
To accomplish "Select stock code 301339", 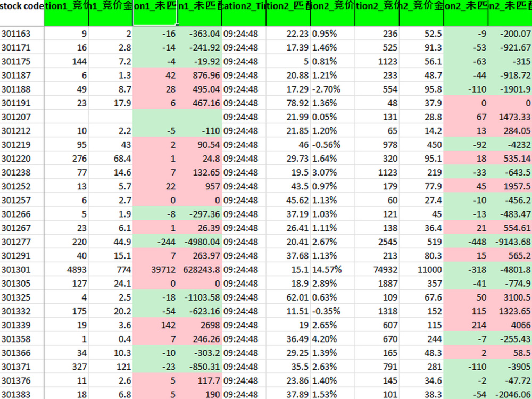I will pos(22,326).
